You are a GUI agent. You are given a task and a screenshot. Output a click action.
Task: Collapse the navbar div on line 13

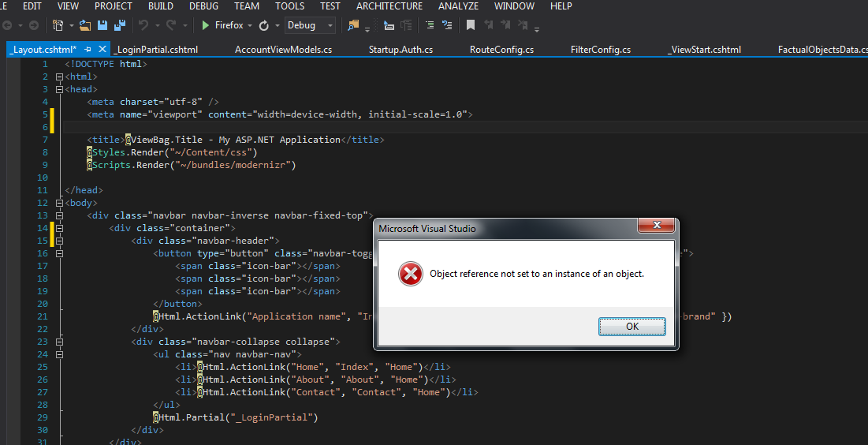(x=59, y=215)
